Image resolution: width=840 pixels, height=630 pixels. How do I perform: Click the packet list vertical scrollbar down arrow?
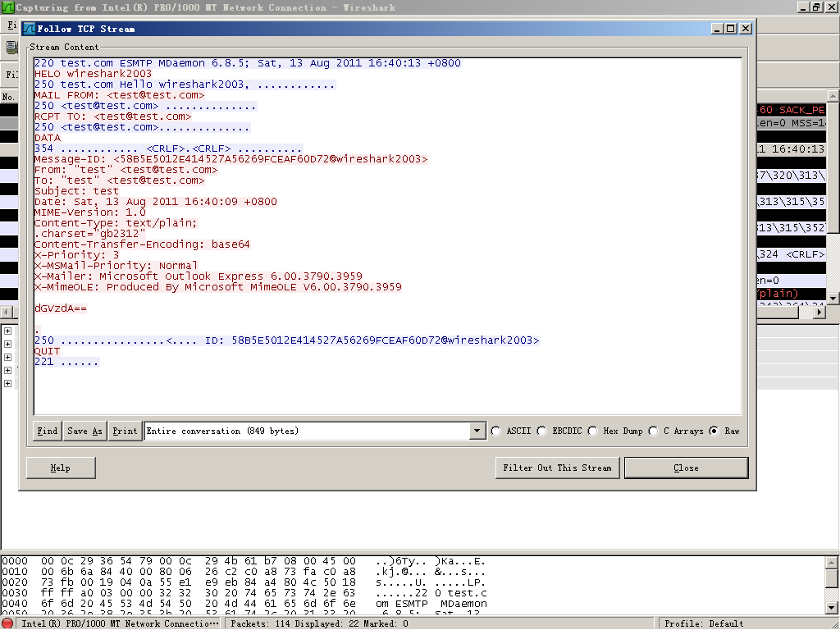tap(833, 298)
